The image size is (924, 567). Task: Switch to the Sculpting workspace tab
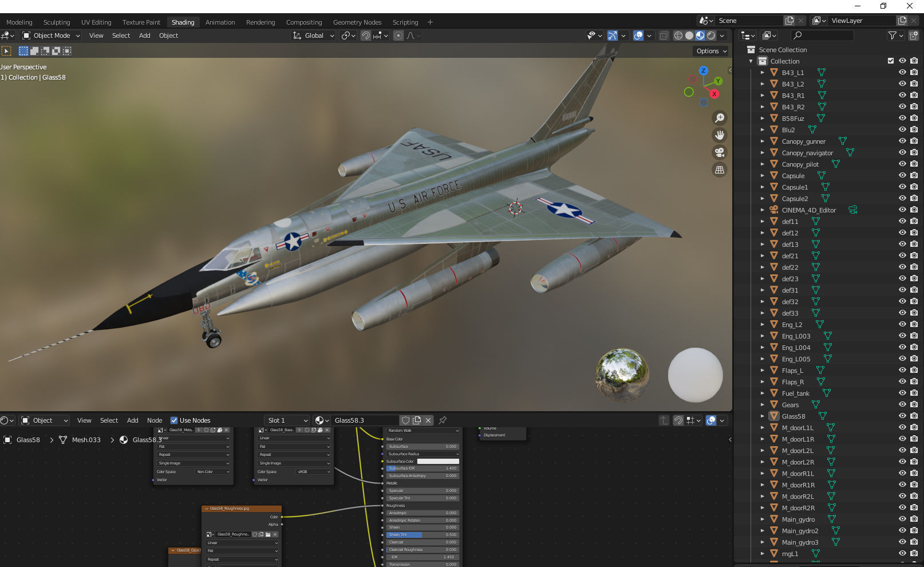pos(57,22)
